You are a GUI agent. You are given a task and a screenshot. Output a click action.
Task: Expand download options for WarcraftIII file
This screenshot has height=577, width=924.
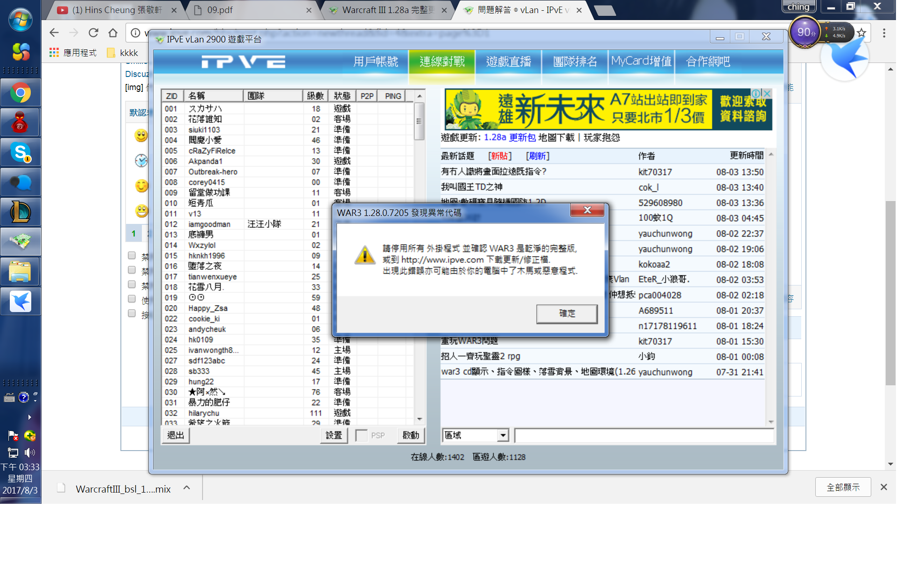(187, 488)
